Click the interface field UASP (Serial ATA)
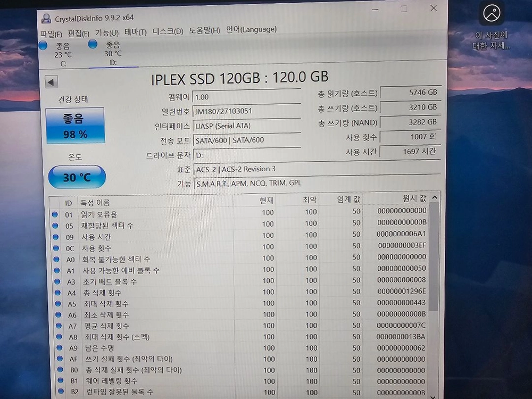 click(246, 126)
